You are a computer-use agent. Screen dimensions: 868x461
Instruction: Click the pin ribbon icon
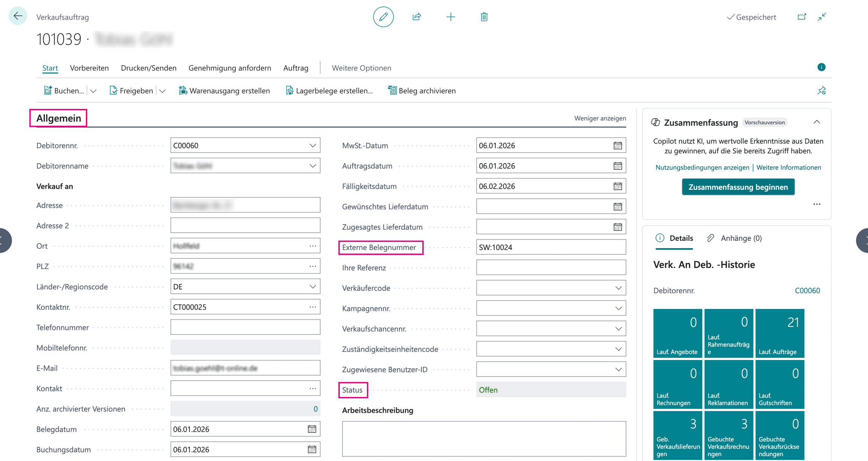click(822, 91)
